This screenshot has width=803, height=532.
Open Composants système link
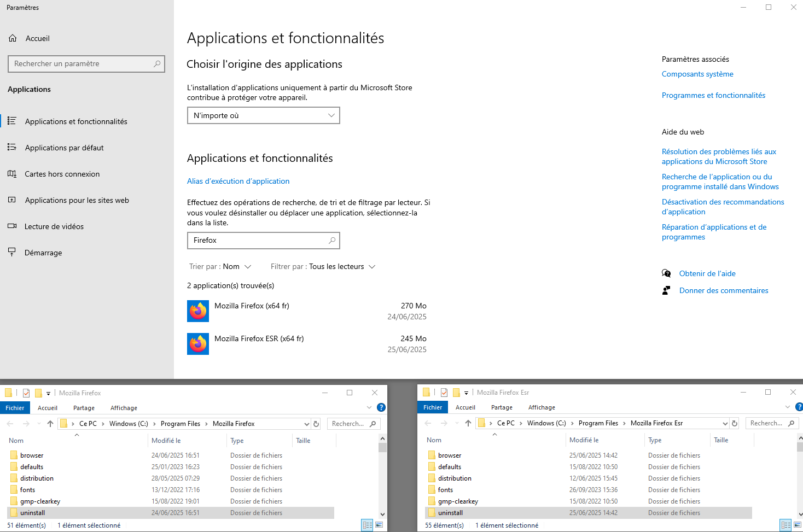697,74
